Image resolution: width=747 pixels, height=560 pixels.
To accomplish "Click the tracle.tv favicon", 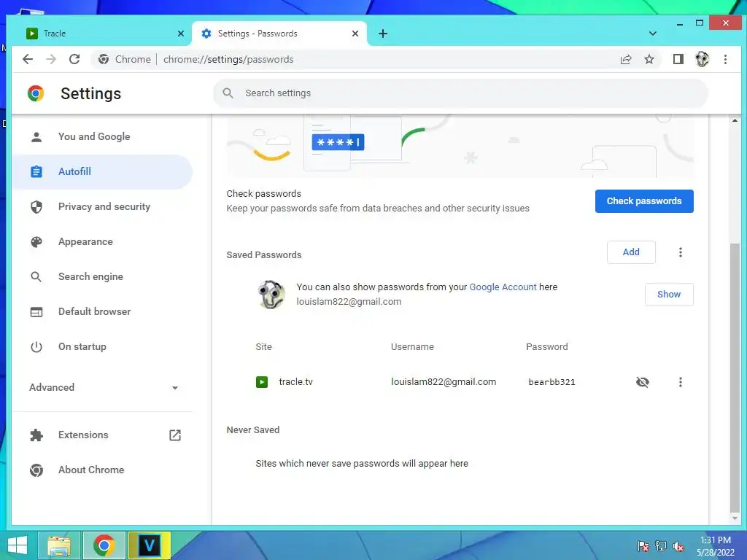I will pyautogui.click(x=262, y=382).
